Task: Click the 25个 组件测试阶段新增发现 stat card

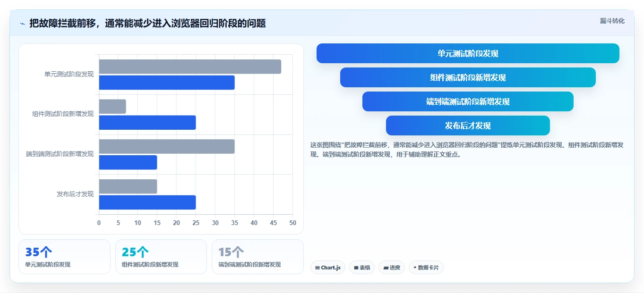Action: (161, 257)
